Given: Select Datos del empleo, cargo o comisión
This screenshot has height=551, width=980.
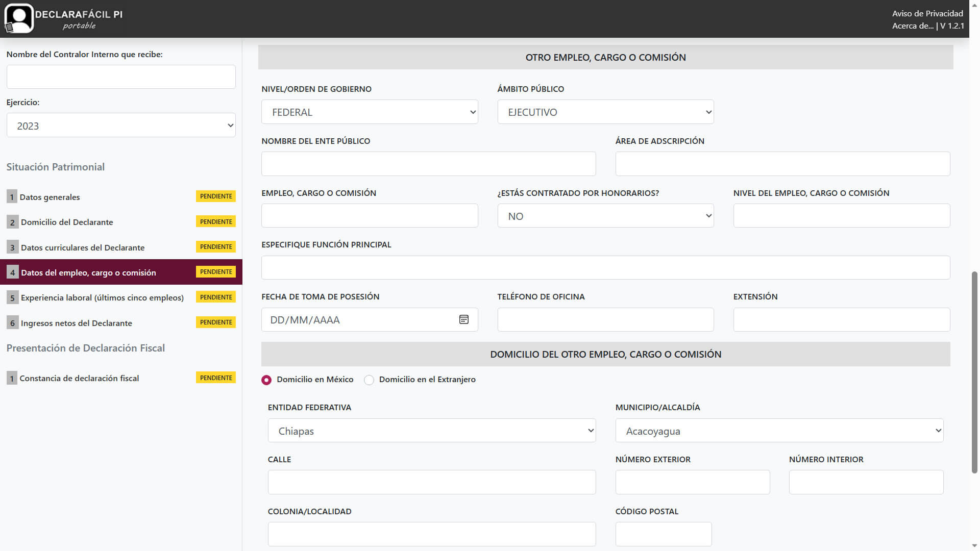Looking at the screenshot, I should (121, 272).
